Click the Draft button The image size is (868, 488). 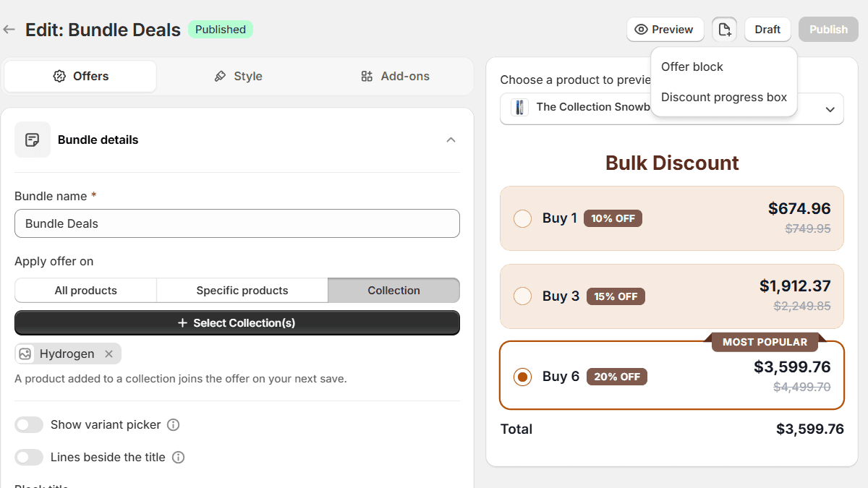click(767, 30)
